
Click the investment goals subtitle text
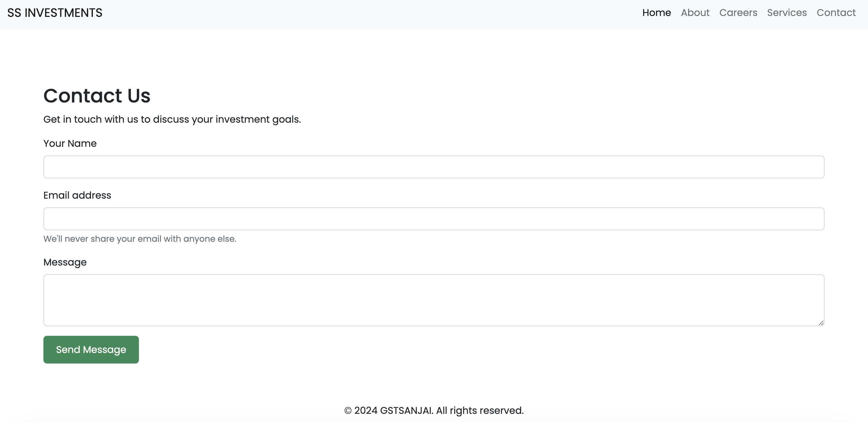coord(172,119)
